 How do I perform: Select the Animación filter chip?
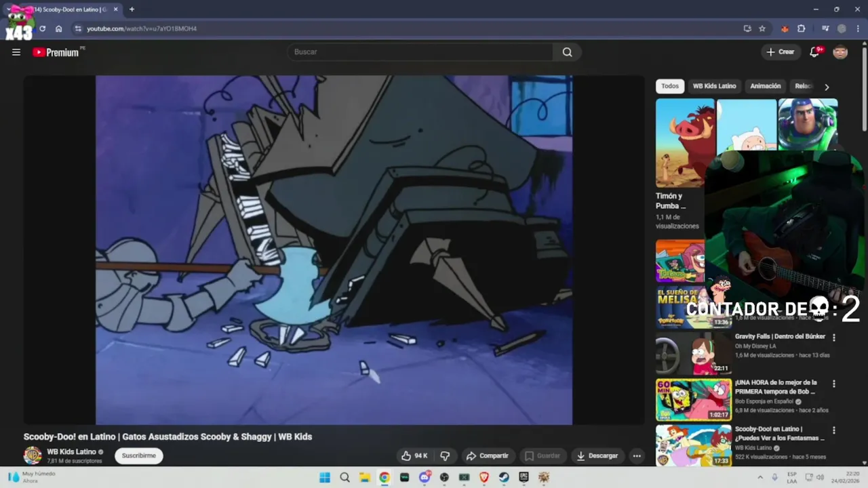click(x=766, y=86)
